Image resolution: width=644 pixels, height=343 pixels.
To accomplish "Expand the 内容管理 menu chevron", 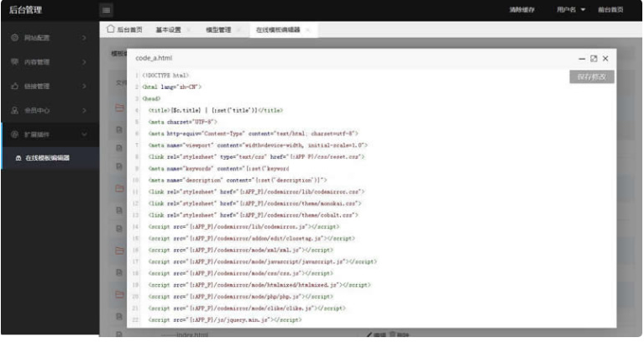I will coord(85,62).
